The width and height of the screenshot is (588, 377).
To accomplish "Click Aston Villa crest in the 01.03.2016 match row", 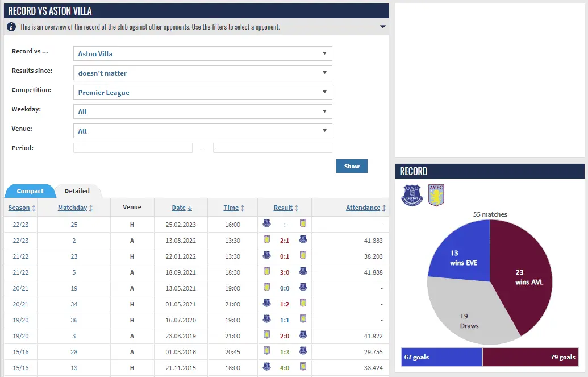I will [266, 351].
